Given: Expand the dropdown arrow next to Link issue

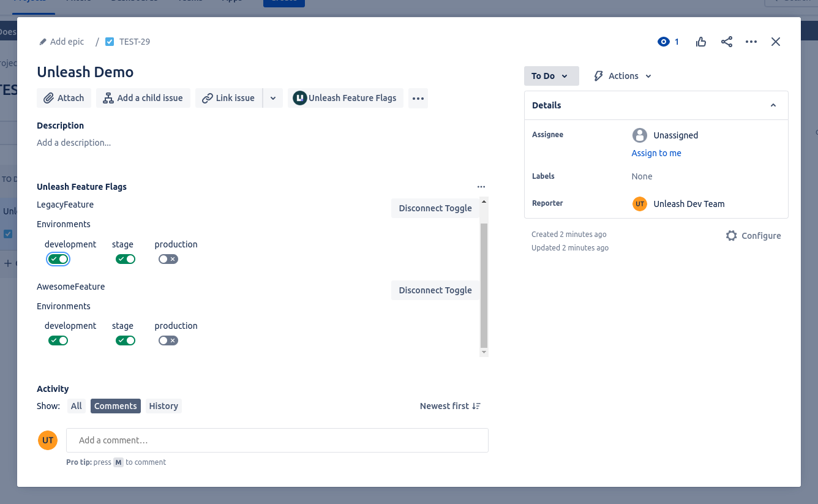Looking at the screenshot, I should 273,98.
